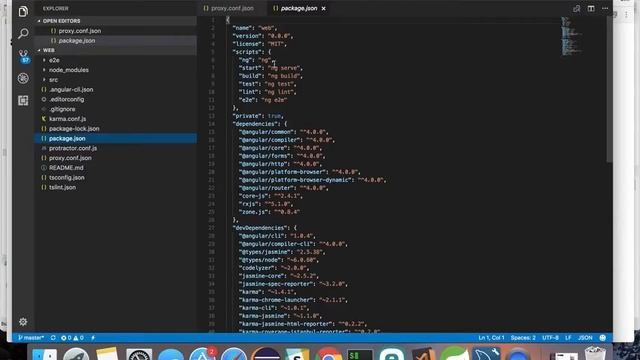The height and width of the screenshot is (360, 640).
Task: Click the "@angular/platform-browser-dynamic" line
Action: (x=313, y=180)
